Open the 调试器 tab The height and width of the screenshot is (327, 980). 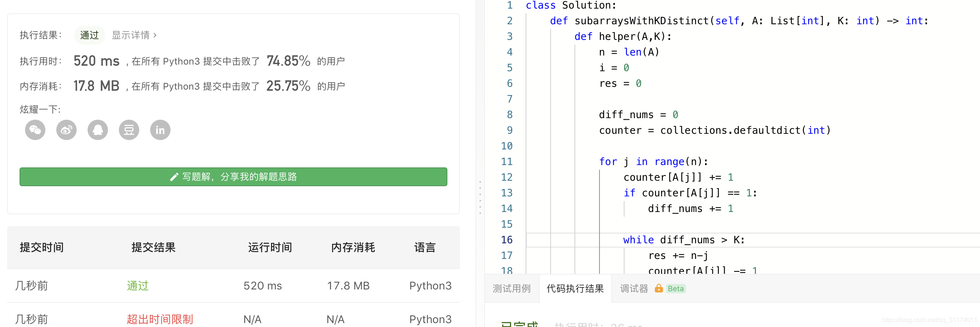point(634,289)
